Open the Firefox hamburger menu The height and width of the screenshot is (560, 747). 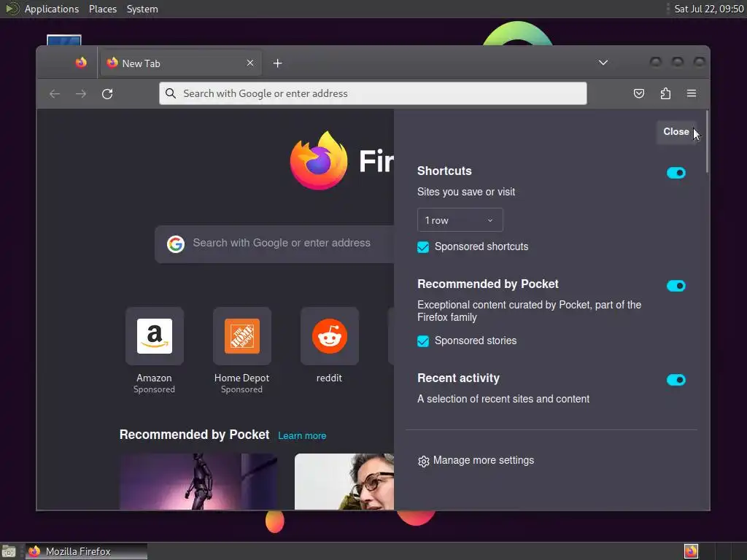(x=692, y=93)
